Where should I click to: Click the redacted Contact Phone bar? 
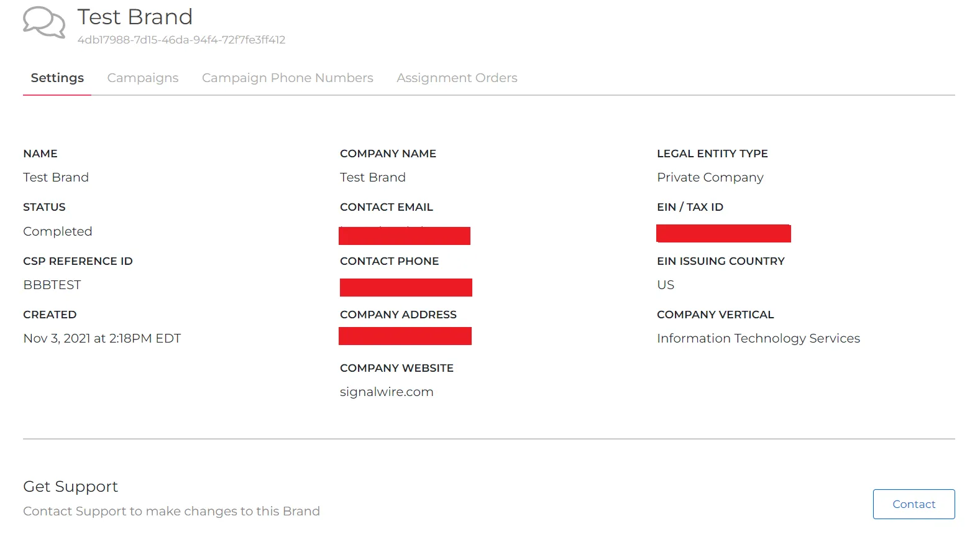click(x=406, y=287)
